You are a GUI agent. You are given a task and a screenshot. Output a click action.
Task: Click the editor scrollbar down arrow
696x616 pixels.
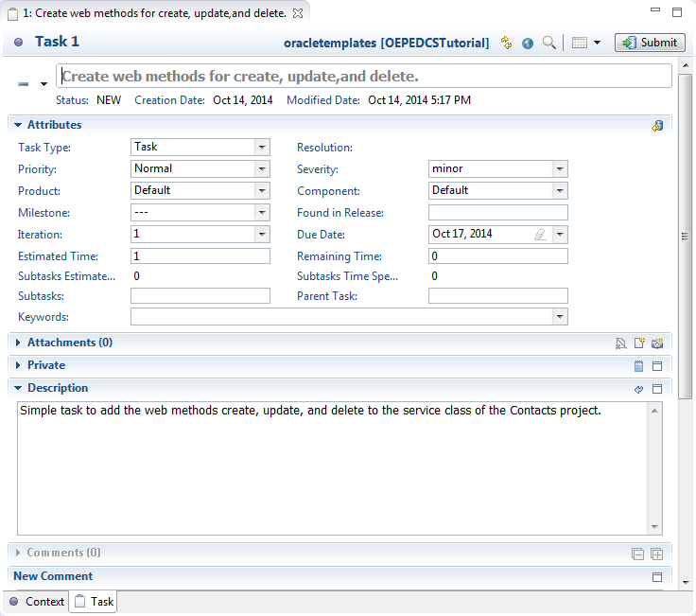point(686,583)
